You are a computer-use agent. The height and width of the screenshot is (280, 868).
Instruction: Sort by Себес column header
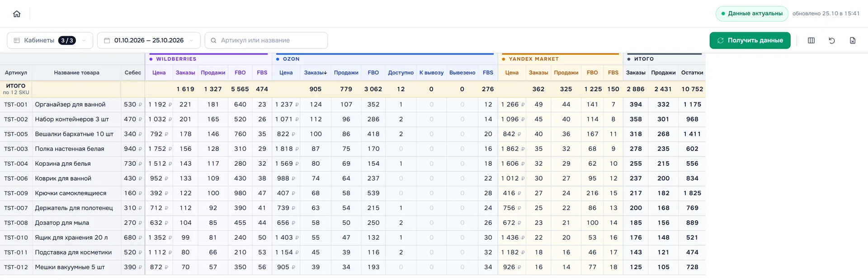(x=133, y=73)
